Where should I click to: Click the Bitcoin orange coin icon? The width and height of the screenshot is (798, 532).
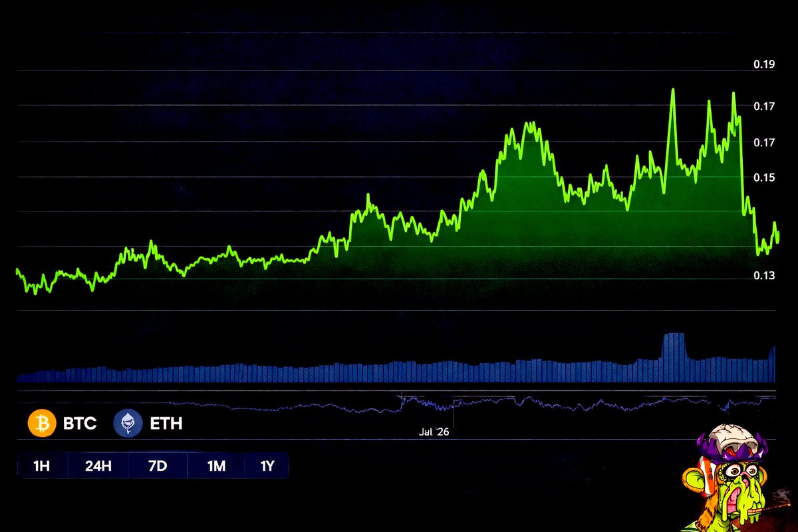(42, 423)
